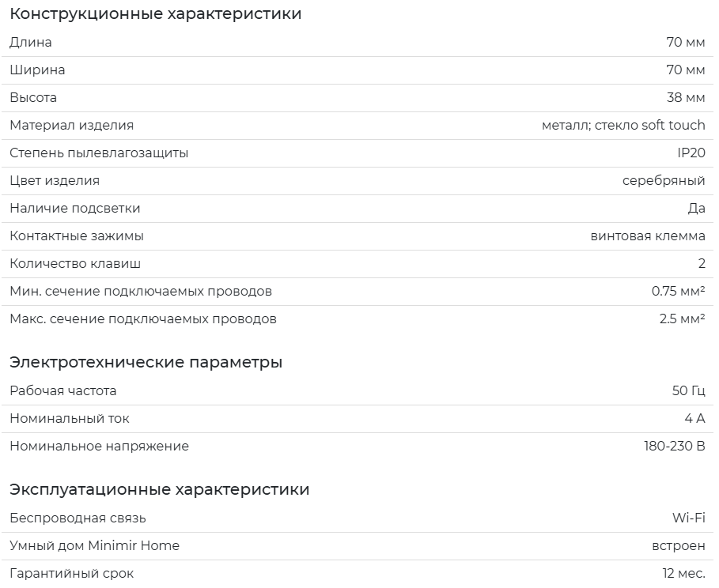This screenshot has width=719, height=588.
Task: Click the Электротехнические параметры section heading
Action: 146,362
